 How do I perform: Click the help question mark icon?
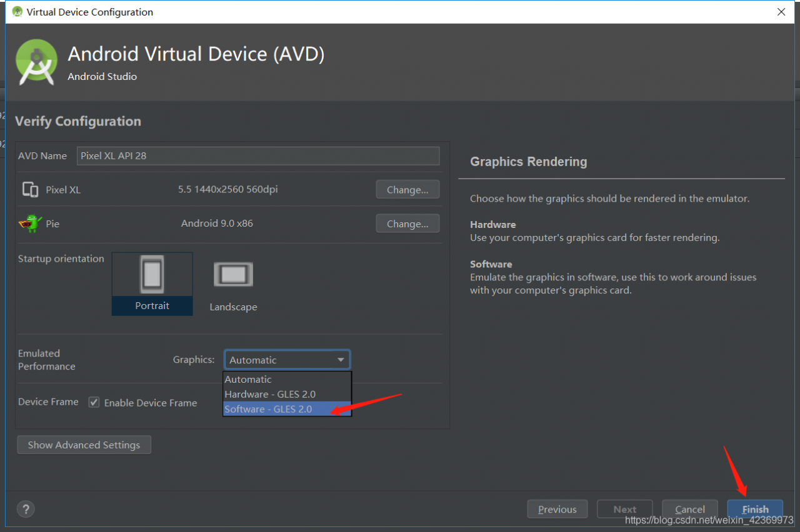tap(26, 509)
